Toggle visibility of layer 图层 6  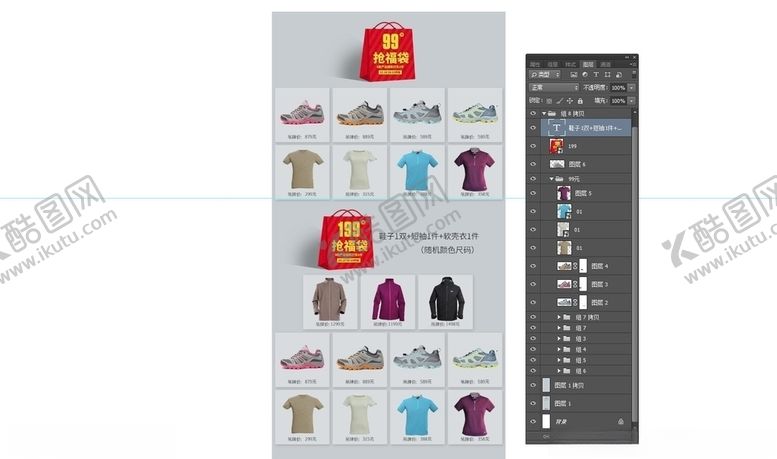click(x=533, y=163)
